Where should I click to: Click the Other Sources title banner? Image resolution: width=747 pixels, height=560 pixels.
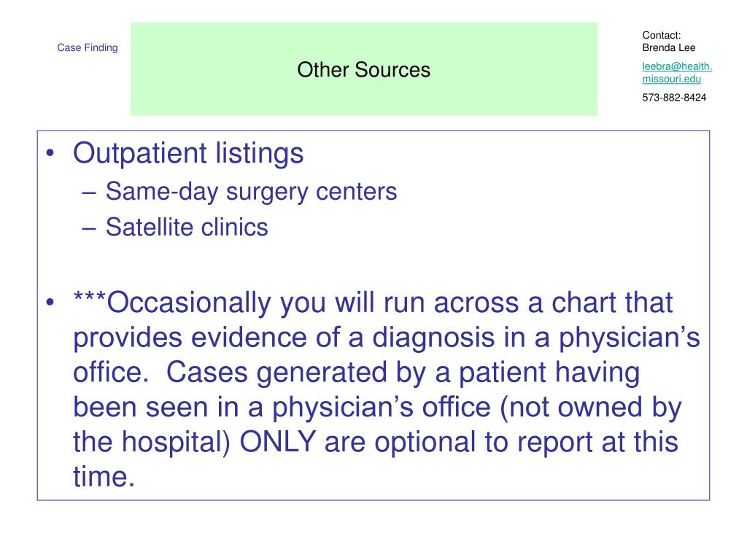click(x=363, y=69)
